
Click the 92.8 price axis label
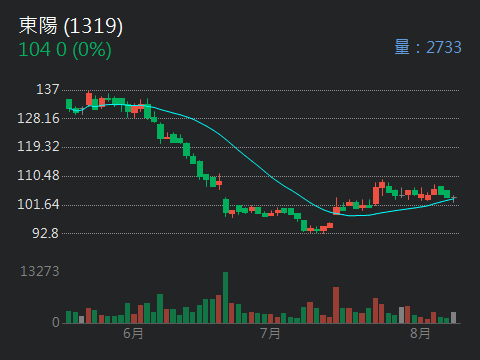tap(45, 233)
